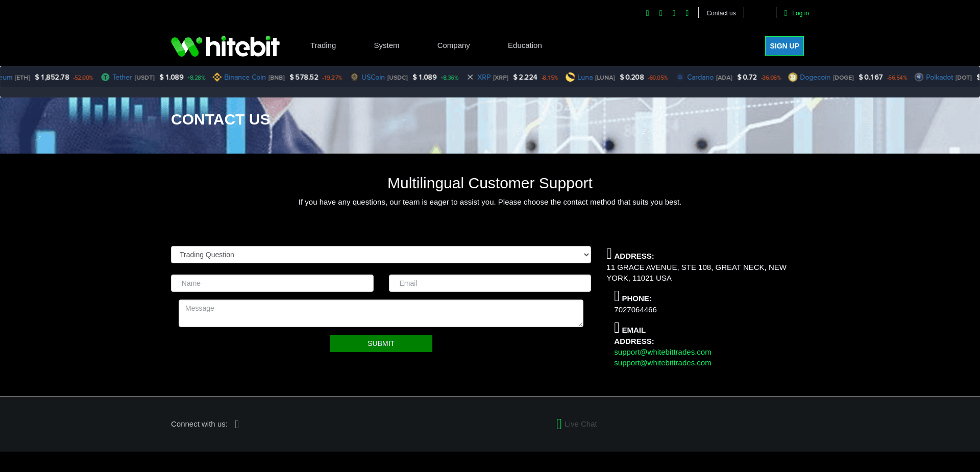Click the XRP icon in the ticker

point(470,77)
